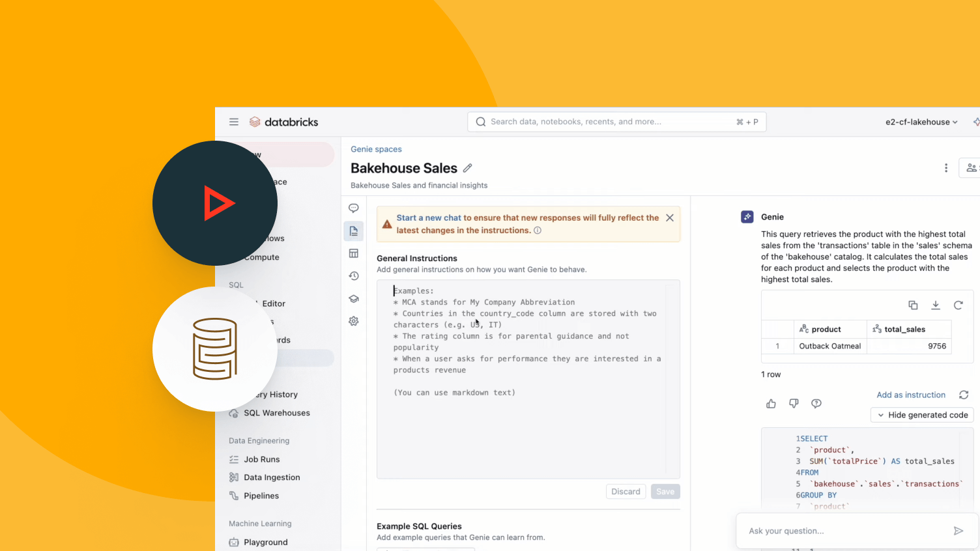Click the Databricks logo
Image resolution: width=980 pixels, height=551 pixels.
tap(283, 122)
